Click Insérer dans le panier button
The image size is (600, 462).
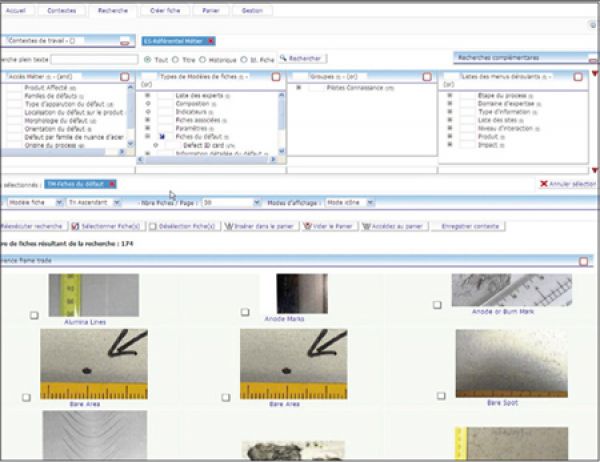click(260, 226)
